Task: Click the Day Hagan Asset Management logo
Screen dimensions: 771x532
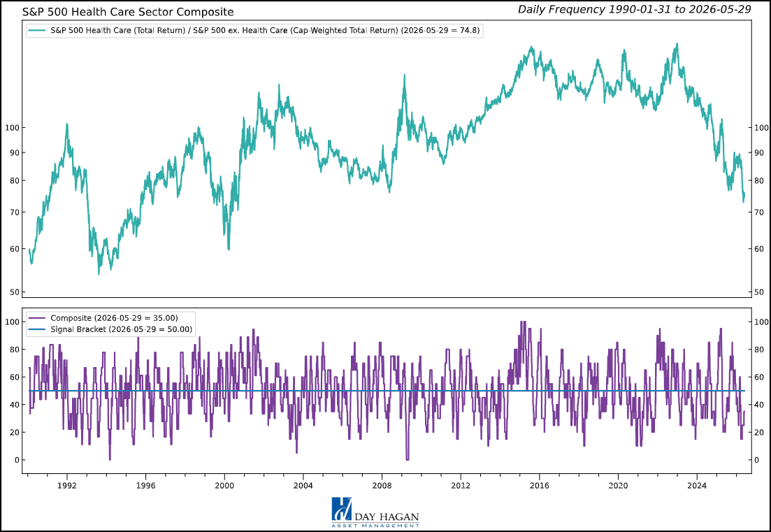Action: coord(375,512)
